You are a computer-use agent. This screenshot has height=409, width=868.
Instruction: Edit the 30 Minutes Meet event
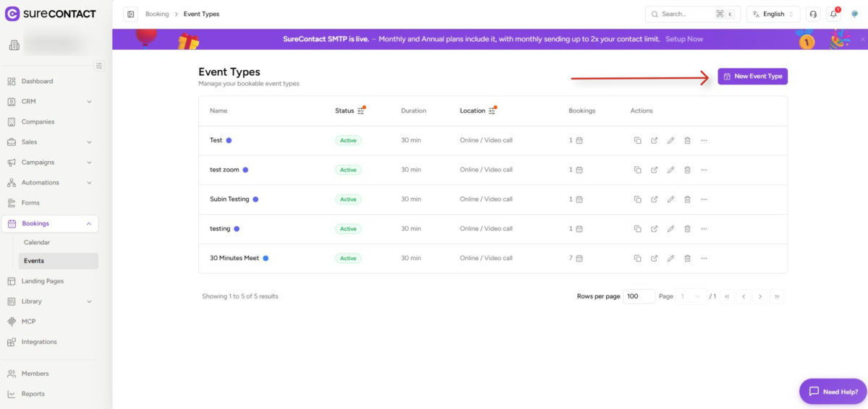(x=671, y=258)
